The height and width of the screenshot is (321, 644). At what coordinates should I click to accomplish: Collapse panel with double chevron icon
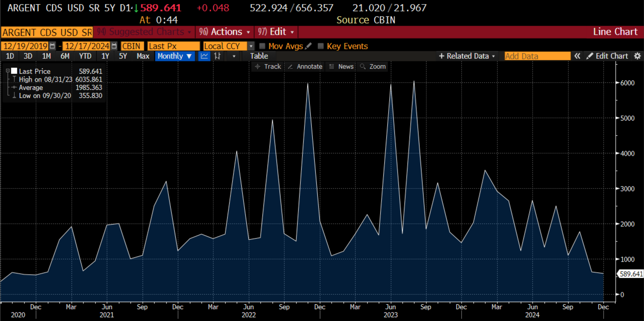[x=577, y=56]
